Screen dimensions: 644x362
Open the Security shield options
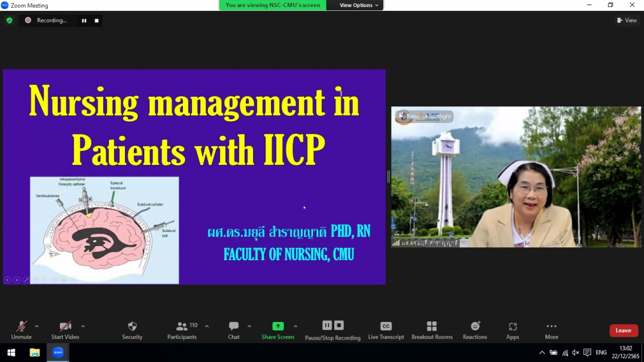[132, 330]
